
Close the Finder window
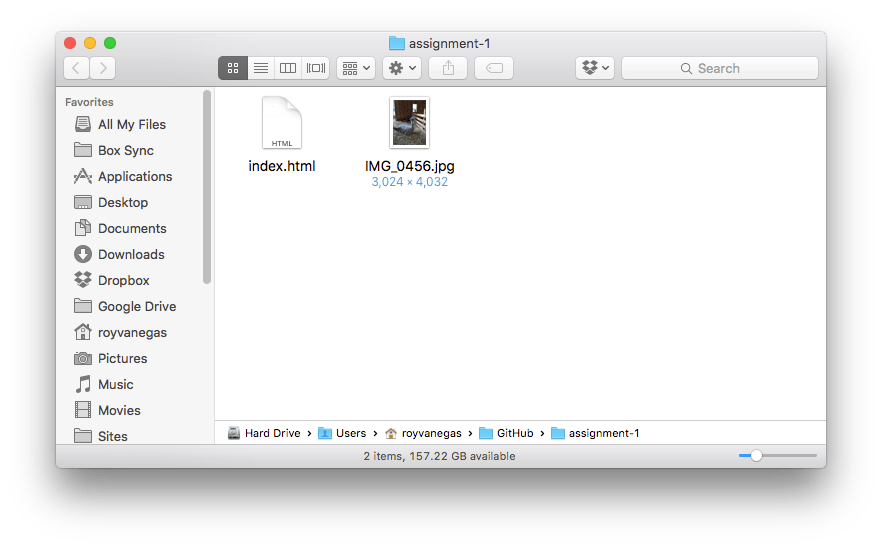70,43
